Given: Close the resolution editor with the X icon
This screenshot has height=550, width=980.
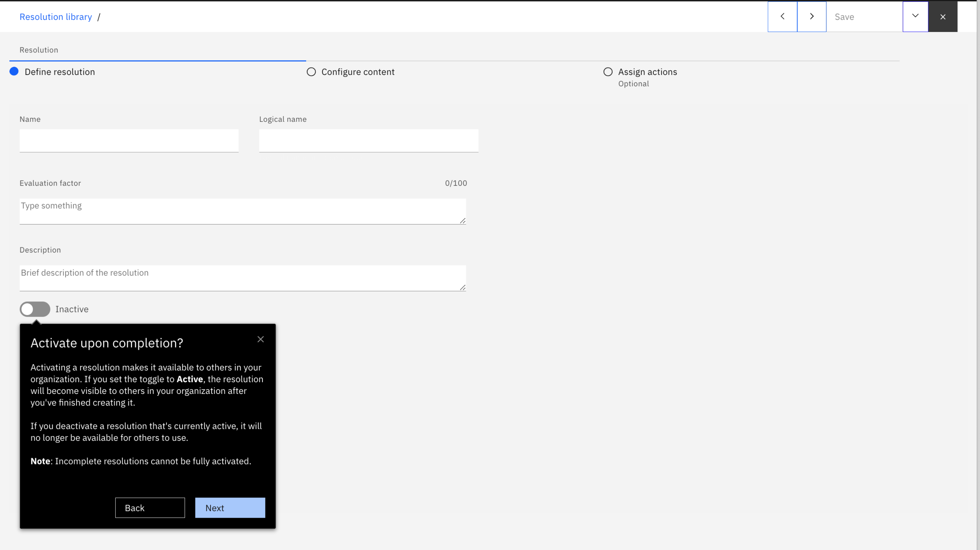Looking at the screenshot, I should pyautogui.click(x=942, y=17).
